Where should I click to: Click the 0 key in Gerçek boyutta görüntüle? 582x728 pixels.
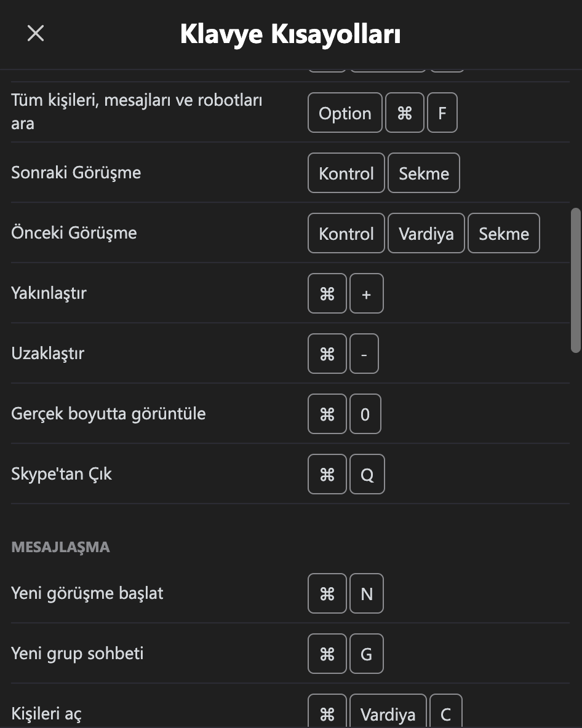pyautogui.click(x=365, y=414)
